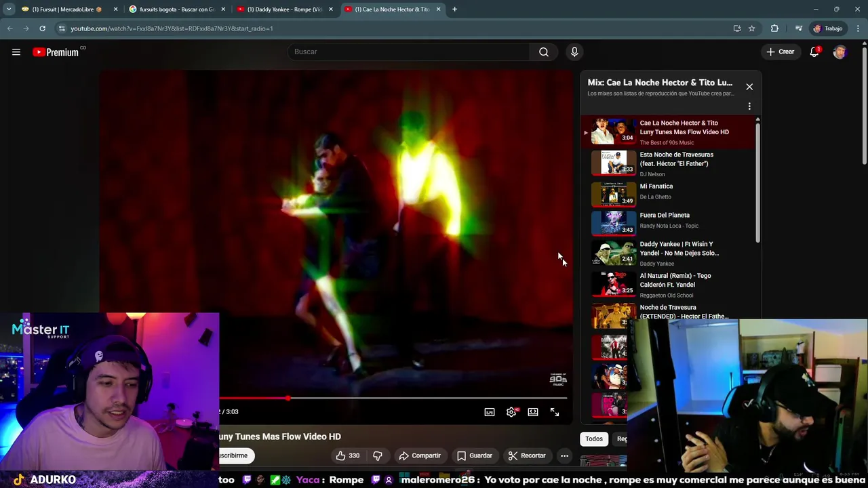Click the Recortar scissors button
The height and width of the screenshot is (488, 868).
tap(527, 455)
